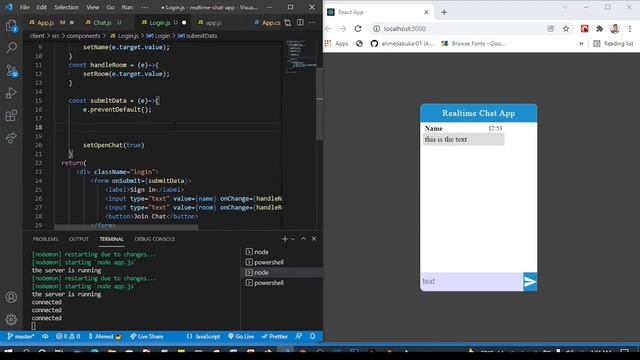Click the errors and warnings count in status bar
Viewport: 640px width, 360px height.
(68, 336)
